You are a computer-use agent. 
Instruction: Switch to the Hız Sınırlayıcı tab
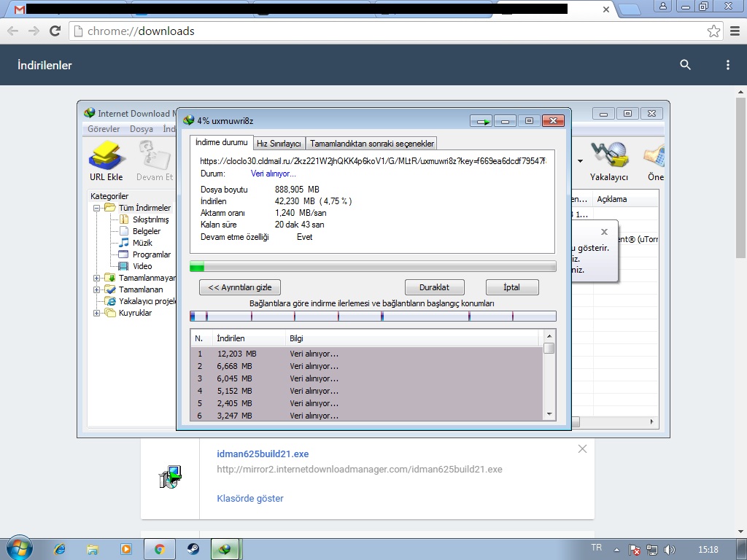point(279,144)
